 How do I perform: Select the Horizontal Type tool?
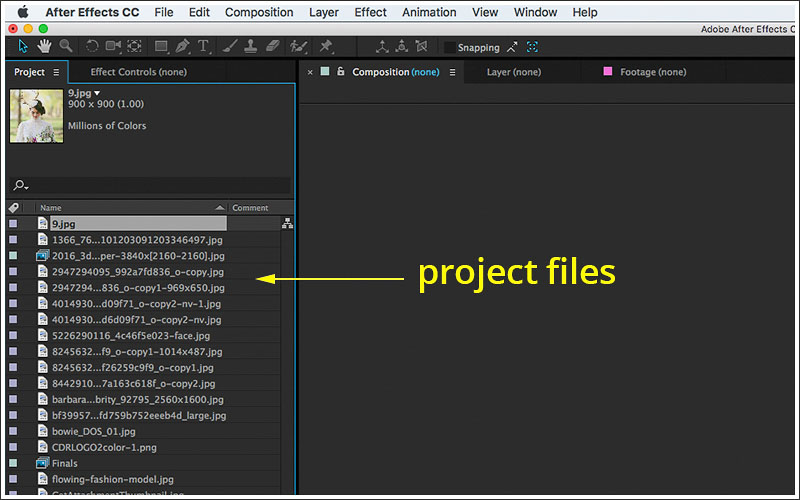coord(204,47)
